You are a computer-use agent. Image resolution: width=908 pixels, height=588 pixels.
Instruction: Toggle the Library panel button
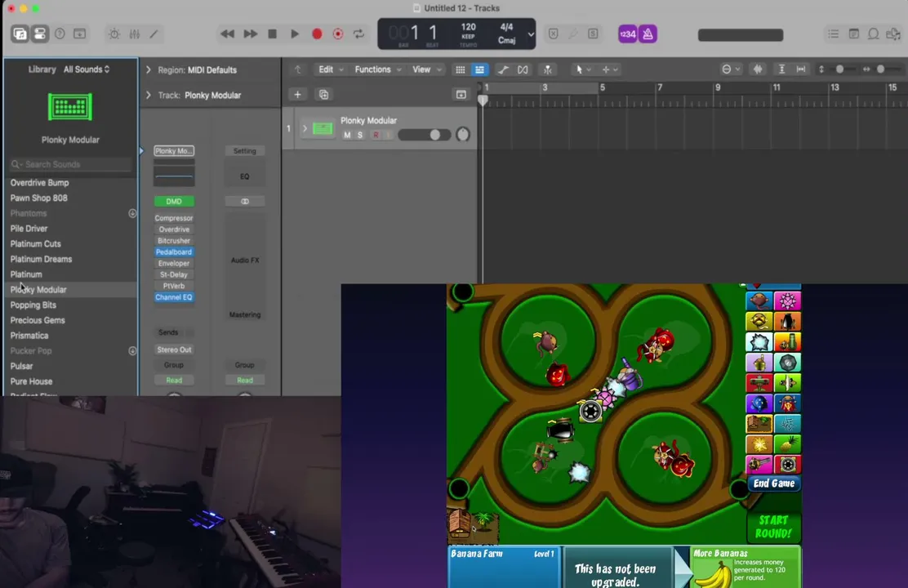pos(20,33)
